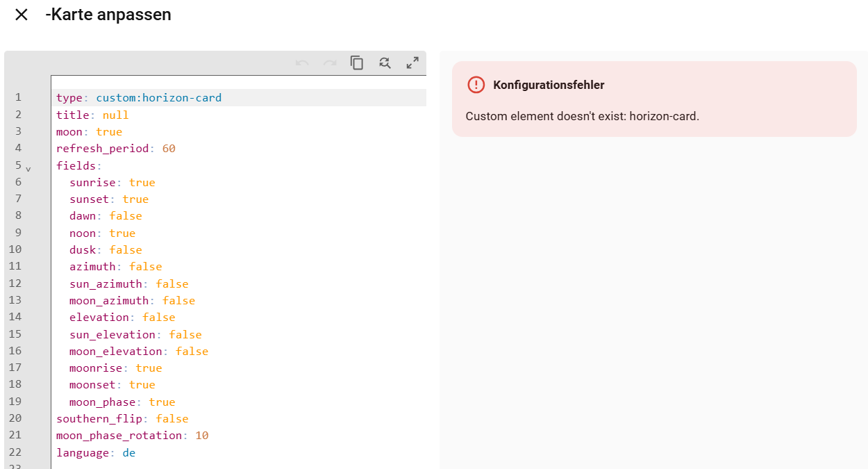Click the Konfigurationsfehler heading
Viewport: 868px width, 469px height.
tap(549, 85)
